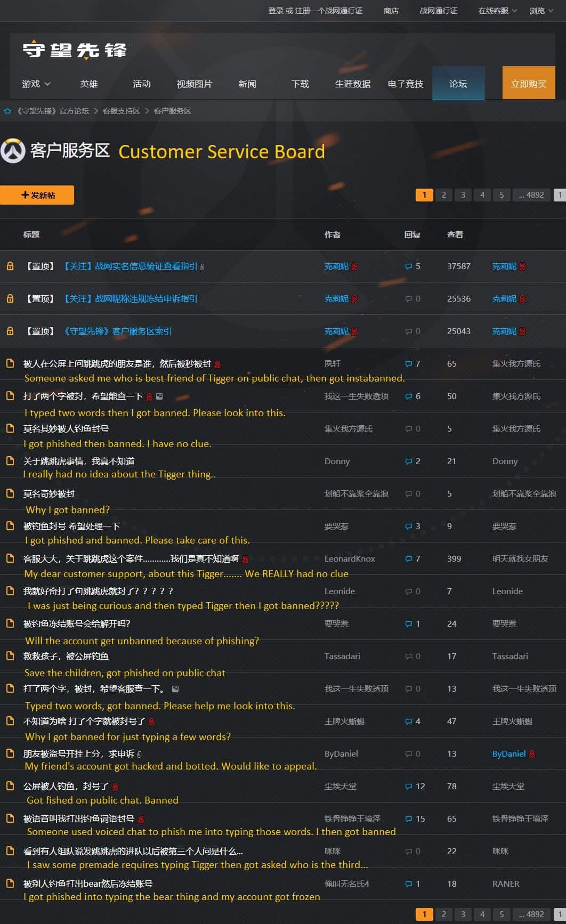The image size is (566, 924).
Task: Open thread 我就好奇打了句跳跳虎就封了
Action: tap(98, 591)
